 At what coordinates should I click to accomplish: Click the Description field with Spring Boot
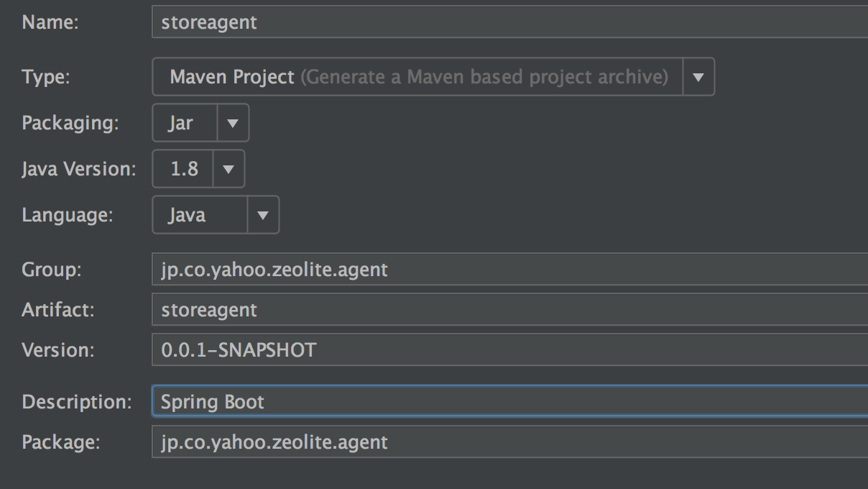click(510, 401)
